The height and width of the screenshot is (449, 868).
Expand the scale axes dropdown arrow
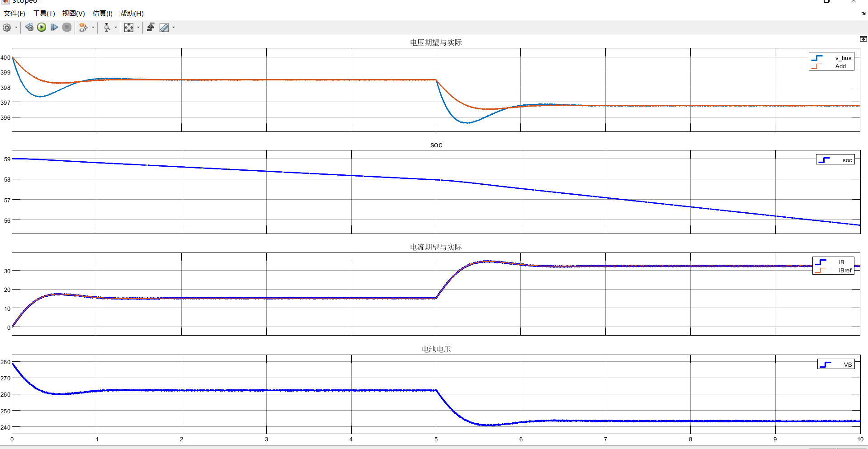138,28
